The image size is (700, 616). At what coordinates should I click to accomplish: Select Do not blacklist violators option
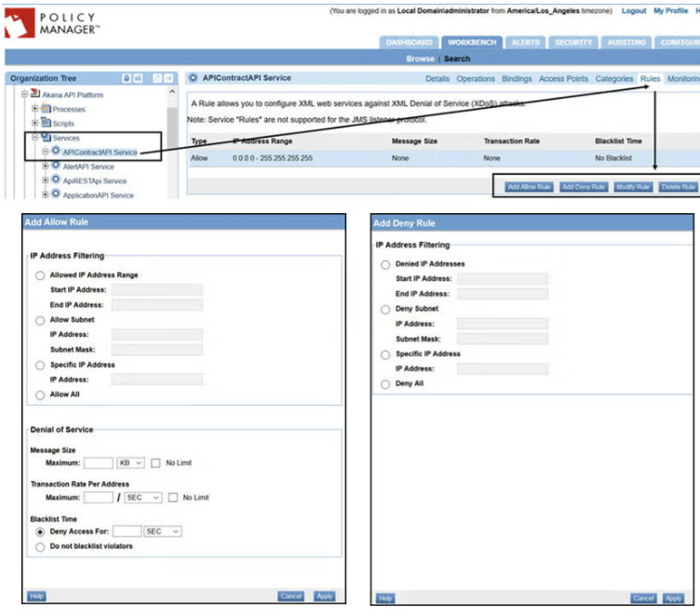[x=40, y=547]
